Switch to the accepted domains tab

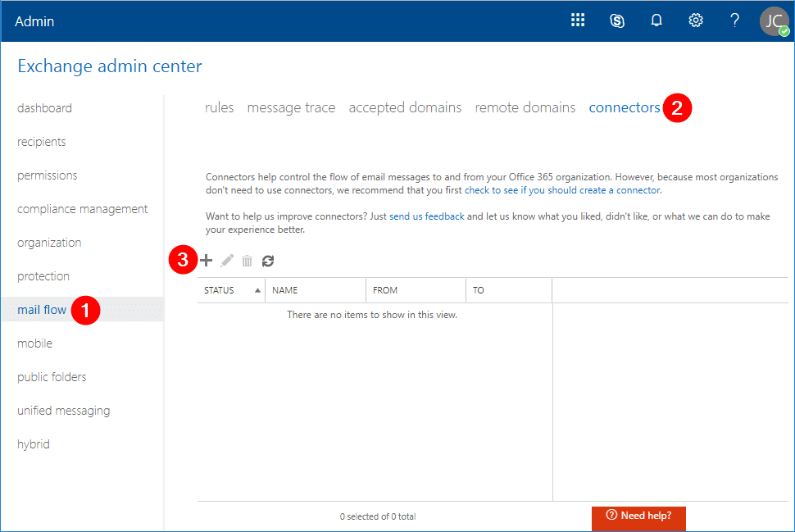click(405, 107)
